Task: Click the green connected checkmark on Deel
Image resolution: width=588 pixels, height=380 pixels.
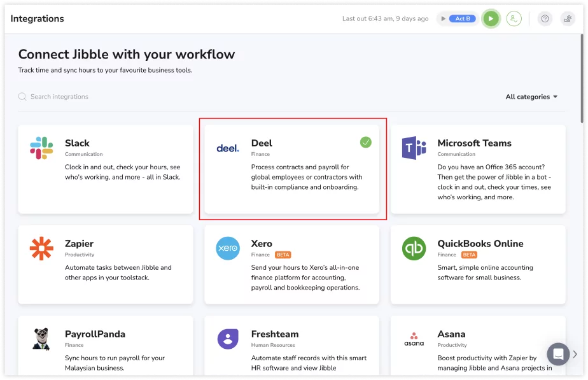Action: point(366,142)
